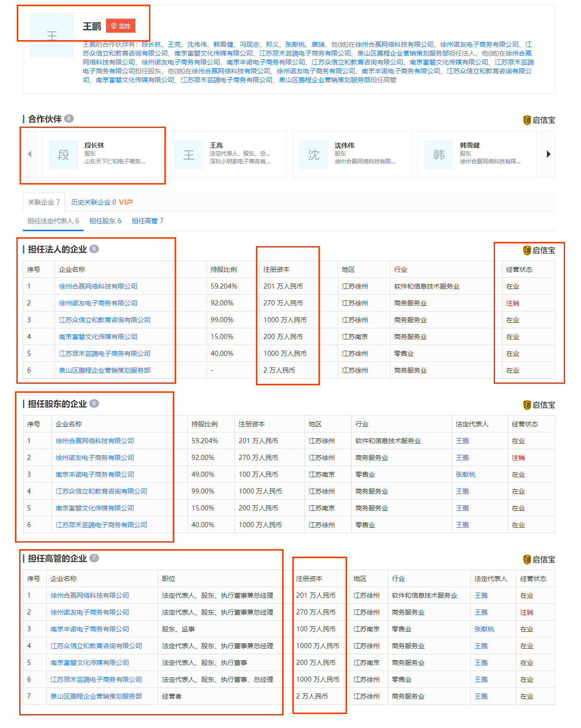581x728 pixels.
Task: Open partner name 沈伟伟 in its card
Action: click(x=345, y=145)
